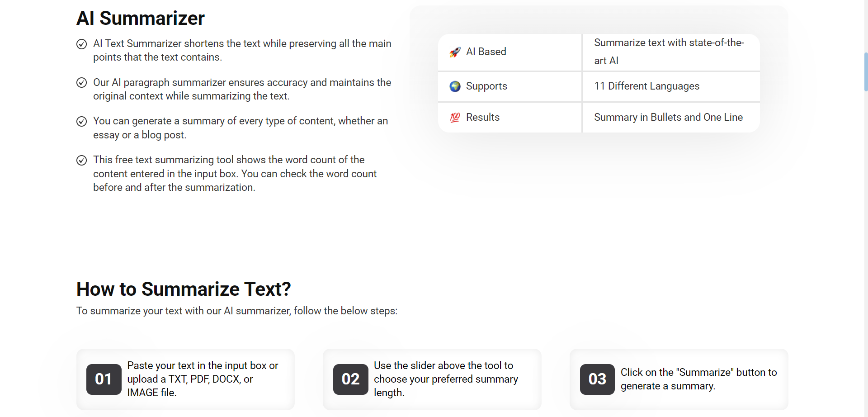
Task: Click the globe icon beside Supports
Action: pyautogui.click(x=455, y=86)
